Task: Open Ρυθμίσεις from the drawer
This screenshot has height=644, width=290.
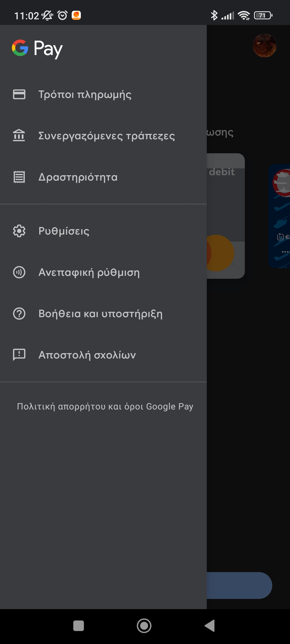Action: coord(64,231)
